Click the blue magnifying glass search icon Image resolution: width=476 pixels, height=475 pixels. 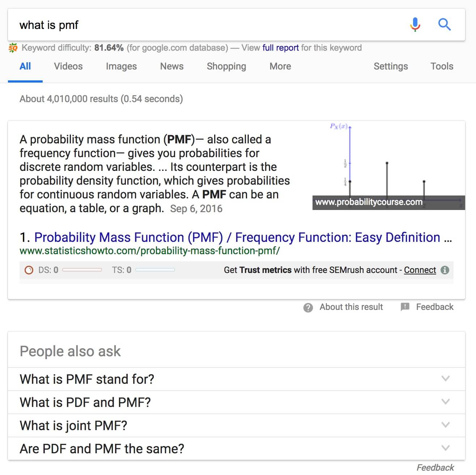(x=444, y=25)
